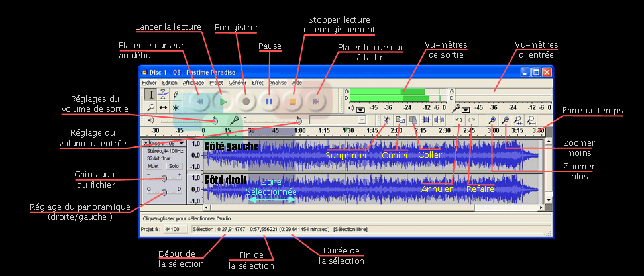The width and height of the screenshot is (644, 276).
Task: Toggle the Solo button on track
Action: [x=174, y=166]
